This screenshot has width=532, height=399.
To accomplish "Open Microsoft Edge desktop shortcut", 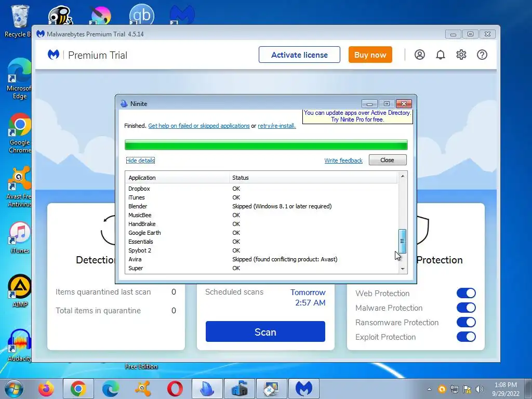I will [x=19, y=79].
